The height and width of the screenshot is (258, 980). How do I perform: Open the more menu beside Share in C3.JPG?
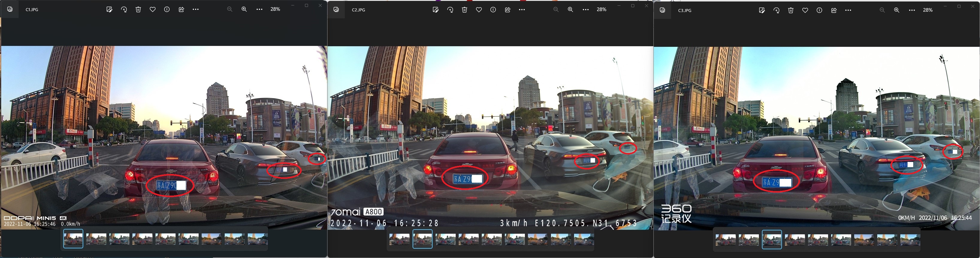tap(848, 10)
